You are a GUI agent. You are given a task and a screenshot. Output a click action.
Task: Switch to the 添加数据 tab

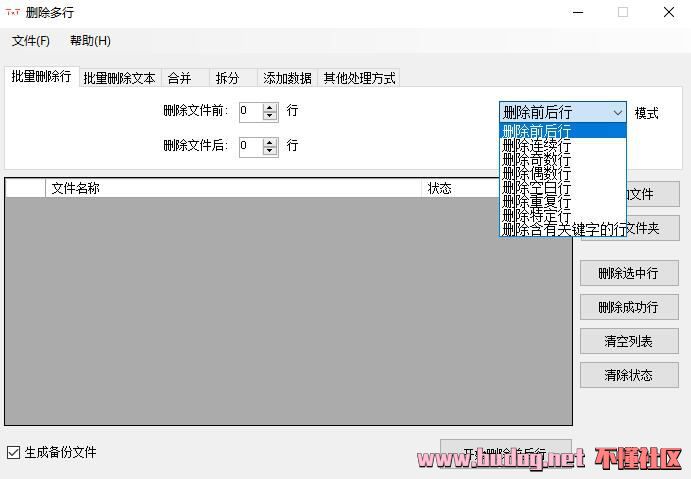(x=287, y=78)
